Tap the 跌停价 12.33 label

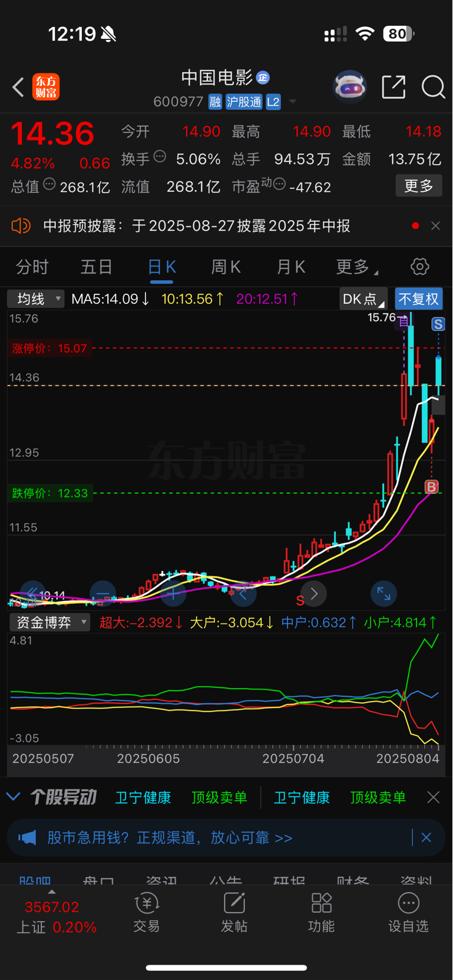pos(49,493)
